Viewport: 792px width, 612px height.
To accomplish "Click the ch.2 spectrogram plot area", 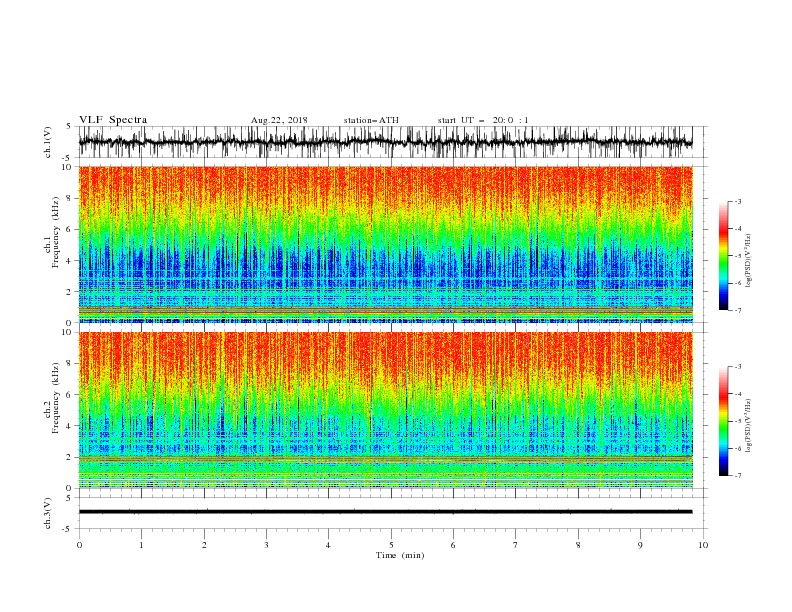I will (x=385, y=410).
